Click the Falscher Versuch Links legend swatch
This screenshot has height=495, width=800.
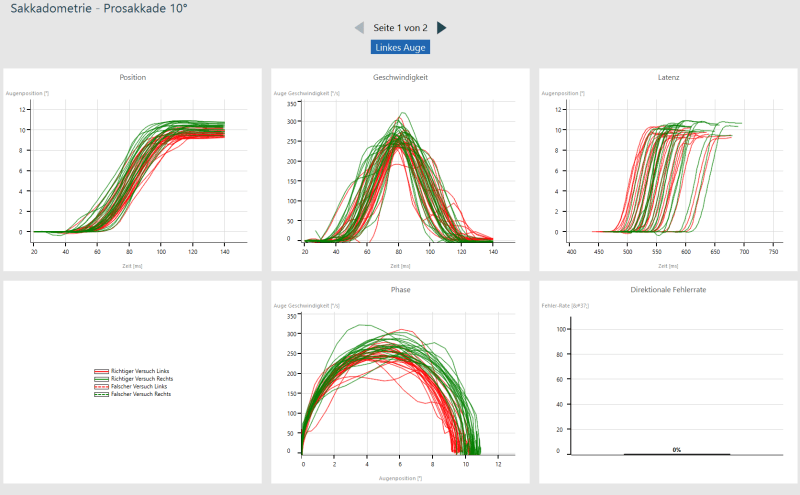(x=101, y=387)
